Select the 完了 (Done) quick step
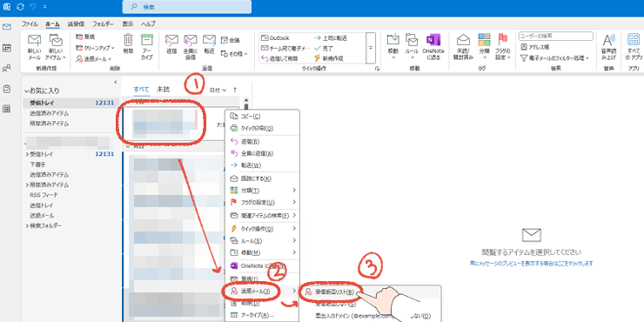644x322 pixels. [x=324, y=48]
